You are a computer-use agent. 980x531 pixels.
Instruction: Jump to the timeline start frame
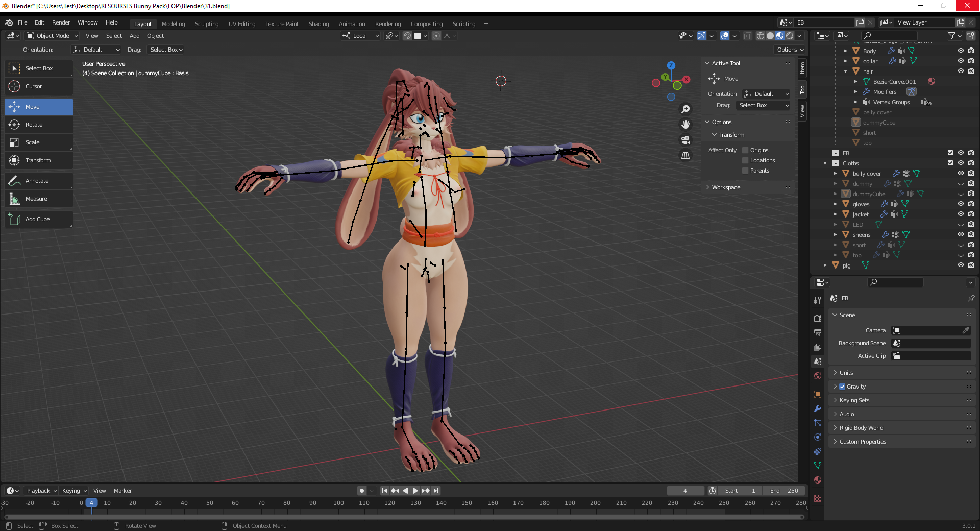[x=385, y=491]
